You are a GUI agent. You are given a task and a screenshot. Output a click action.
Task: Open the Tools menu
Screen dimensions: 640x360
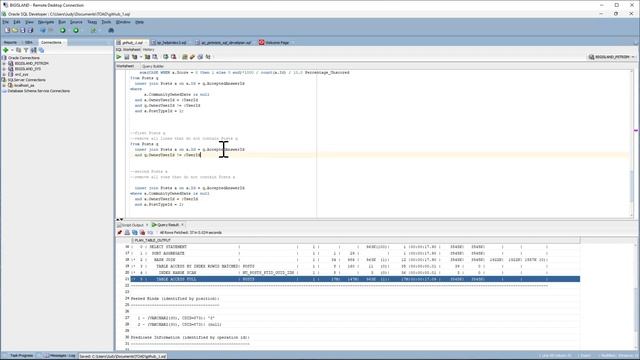pos(106,22)
